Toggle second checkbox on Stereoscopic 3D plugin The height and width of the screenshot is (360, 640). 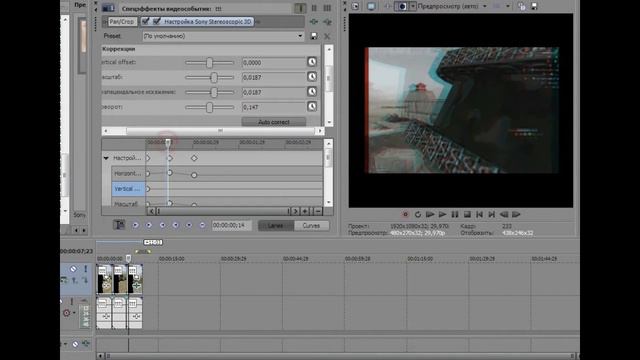pyautogui.click(x=156, y=22)
